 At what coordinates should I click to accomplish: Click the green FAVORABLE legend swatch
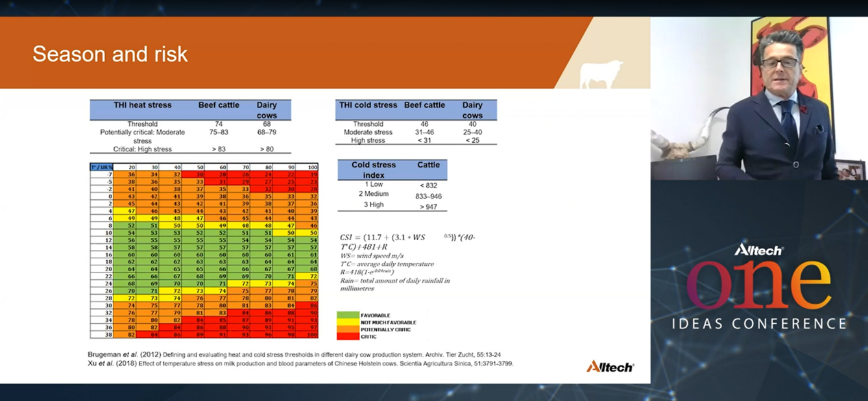347,315
